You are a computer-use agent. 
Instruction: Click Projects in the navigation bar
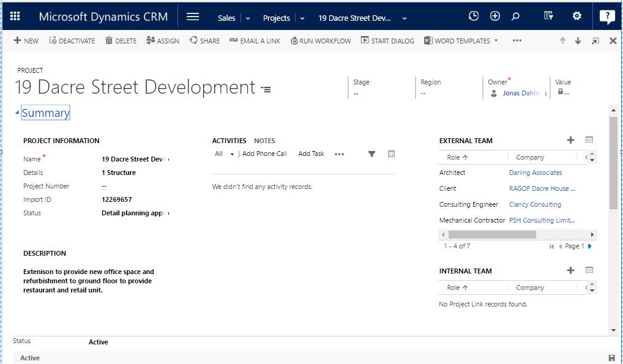tap(277, 18)
